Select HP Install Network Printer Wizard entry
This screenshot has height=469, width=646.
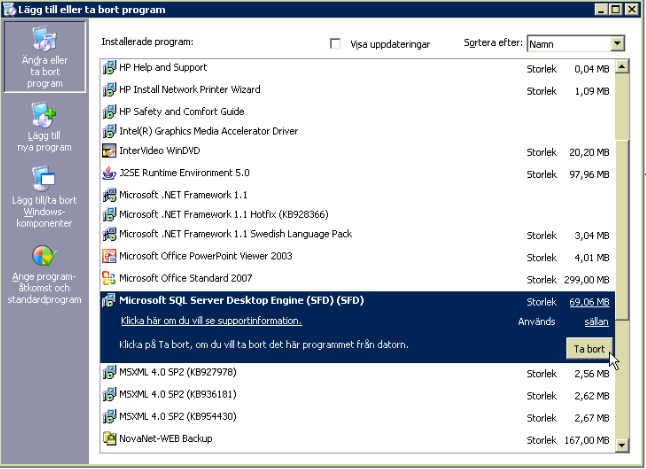click(x=357, y=90)
